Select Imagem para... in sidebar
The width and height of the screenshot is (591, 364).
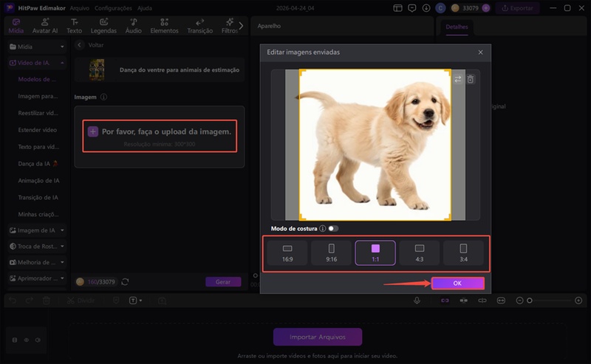38,96
